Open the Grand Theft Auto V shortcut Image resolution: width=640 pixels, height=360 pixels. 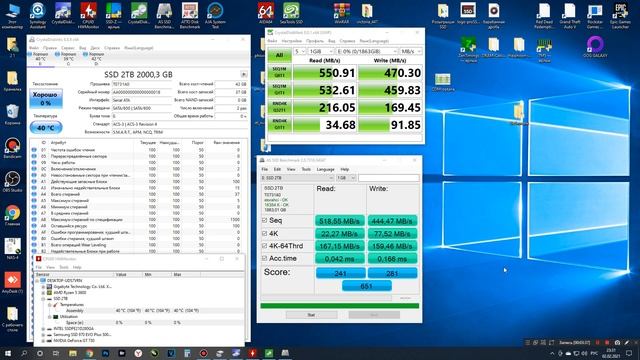569,16
